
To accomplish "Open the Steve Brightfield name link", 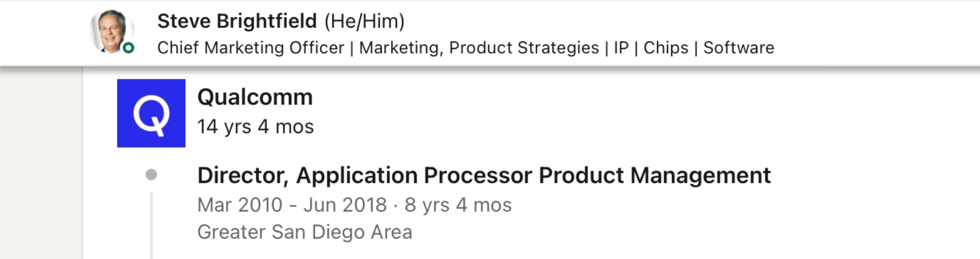I will (237, 21).
